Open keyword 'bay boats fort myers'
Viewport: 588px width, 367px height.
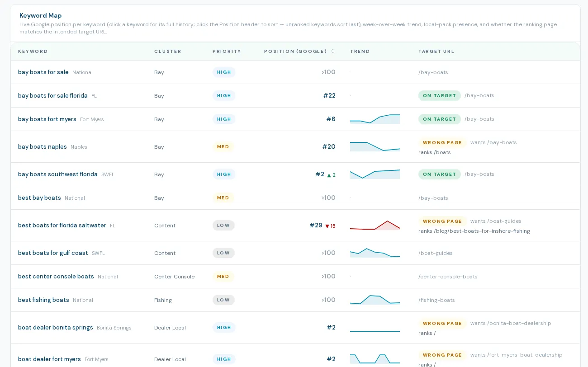(47, 119)
